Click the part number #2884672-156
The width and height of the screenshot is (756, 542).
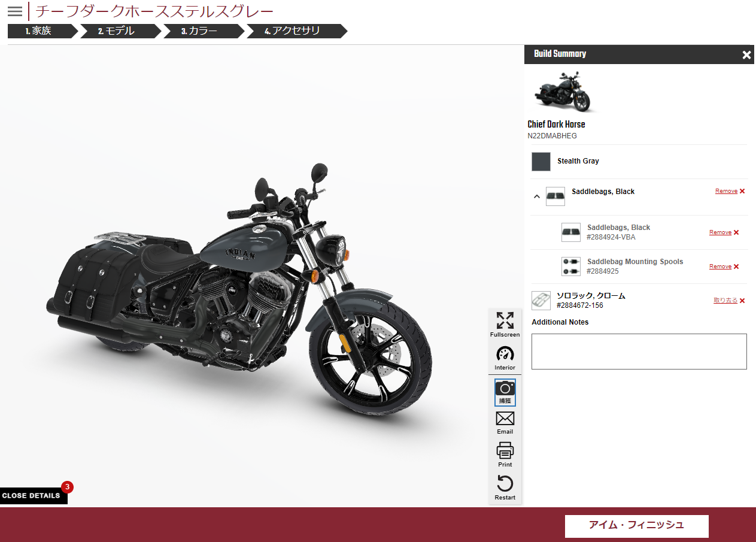(580, 305)
